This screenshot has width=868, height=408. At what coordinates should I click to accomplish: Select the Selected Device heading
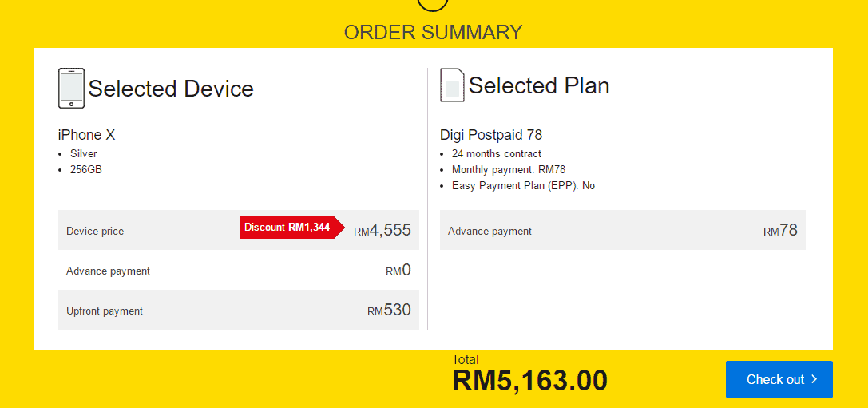click(171, 89)
